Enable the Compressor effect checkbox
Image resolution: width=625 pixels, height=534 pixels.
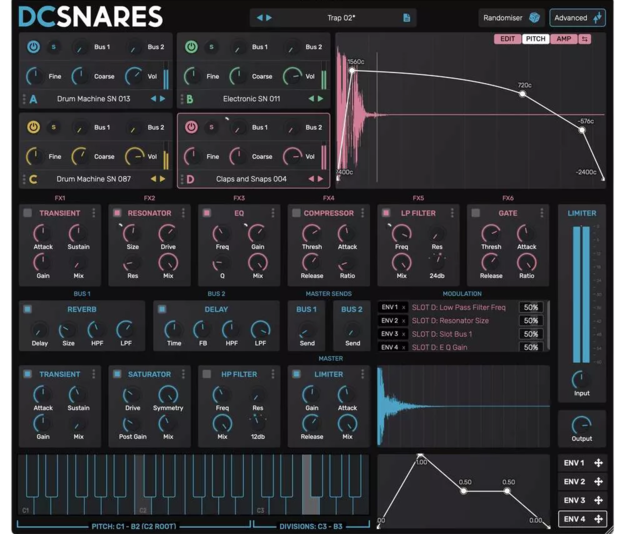[x=296, y=213]
